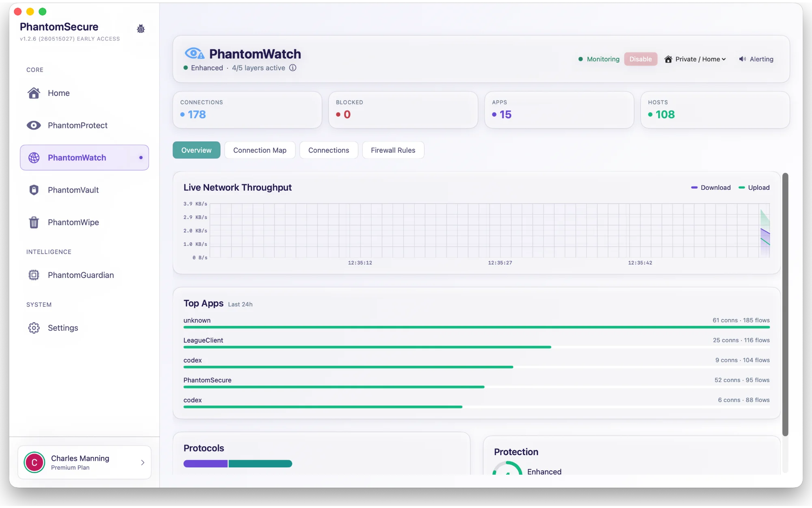Screen dimensions: 812x508
Task: Click the info icon next to layers active
Action: (x=293, y=68)
